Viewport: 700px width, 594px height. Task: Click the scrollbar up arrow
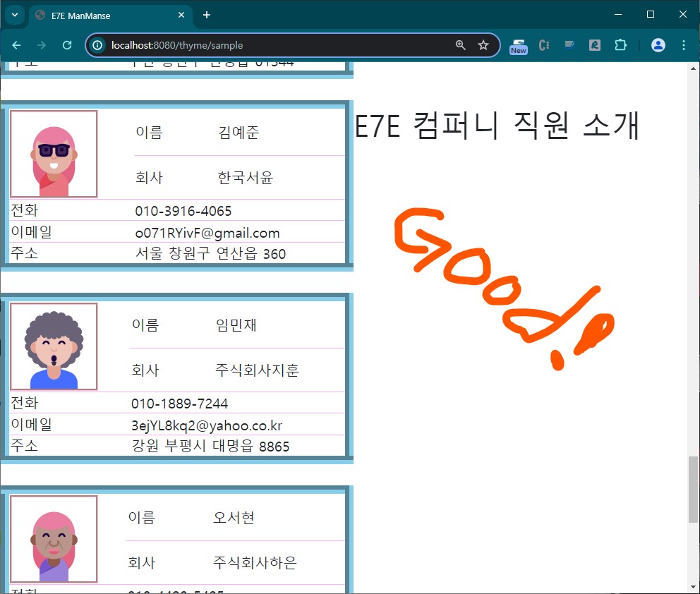(693, 68)
